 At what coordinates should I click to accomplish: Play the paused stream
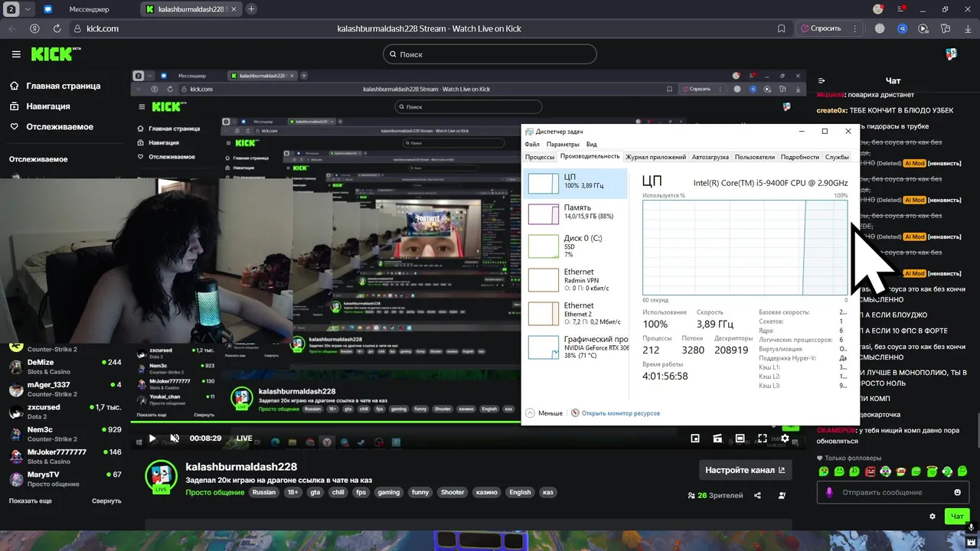click(152, 439)
